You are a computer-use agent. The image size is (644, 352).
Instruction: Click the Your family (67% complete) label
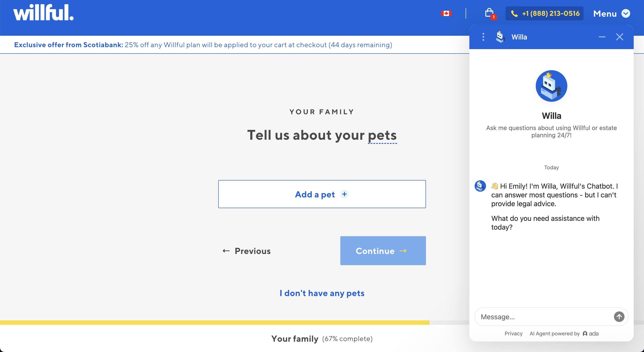click(x=322, y=339)
